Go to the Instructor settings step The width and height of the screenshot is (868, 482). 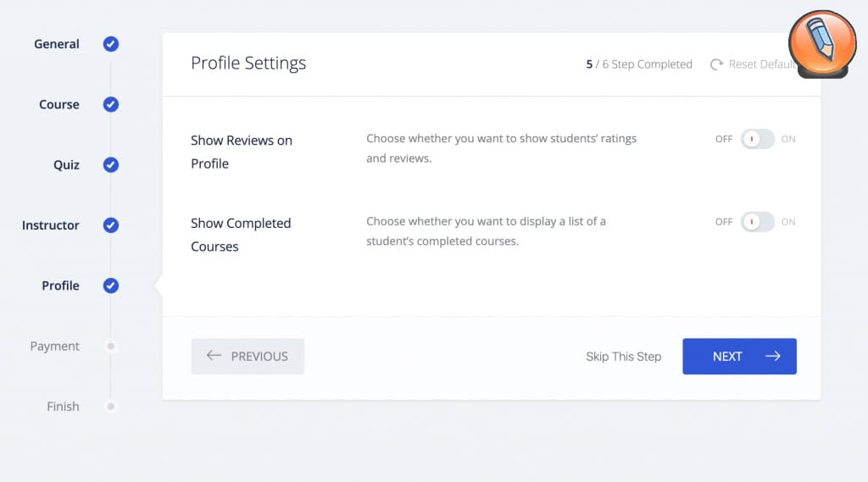[51, 225]
